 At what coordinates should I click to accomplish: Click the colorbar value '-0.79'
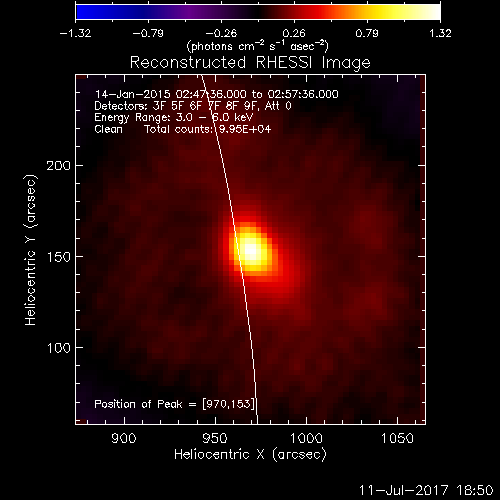[x=148, y=33]
